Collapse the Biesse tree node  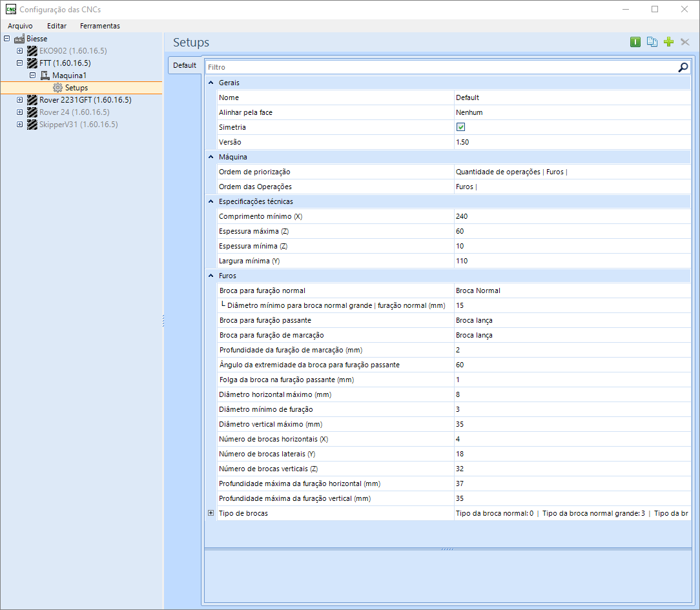point(6,38)
